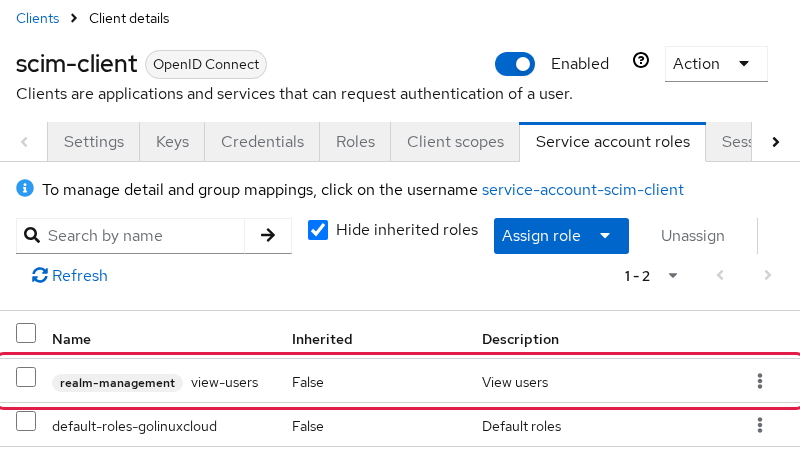Check the default-roles-golinuxcloud row
The image size is (800, 460).
[26, 421]
